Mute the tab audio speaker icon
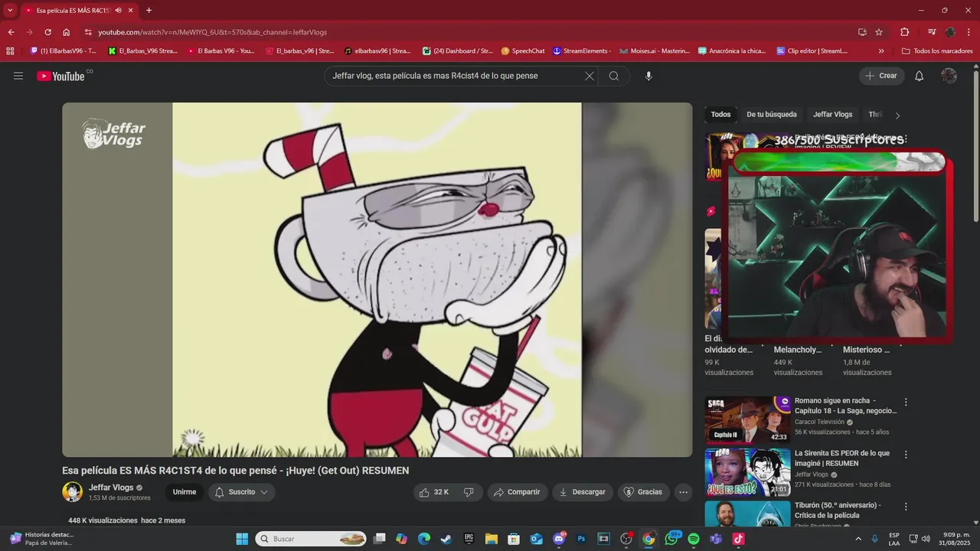The height and width of the screenshot is (551, 980). point(118,10)
